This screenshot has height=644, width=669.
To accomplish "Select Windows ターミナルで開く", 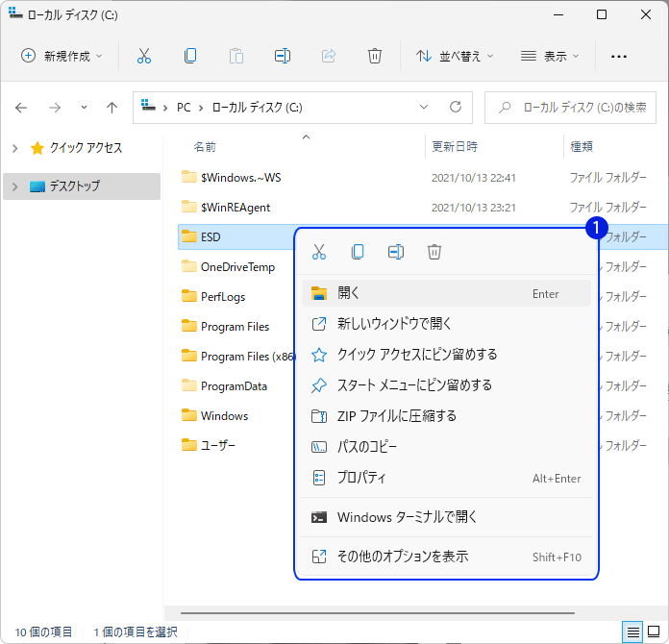I will (446, 517).
